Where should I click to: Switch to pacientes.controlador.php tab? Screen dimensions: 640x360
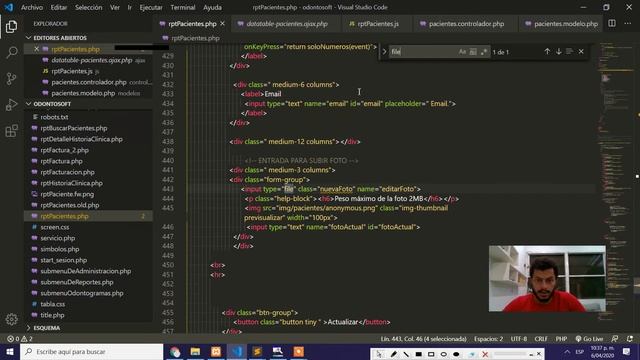pyautogui.click(x=465, y=24)
